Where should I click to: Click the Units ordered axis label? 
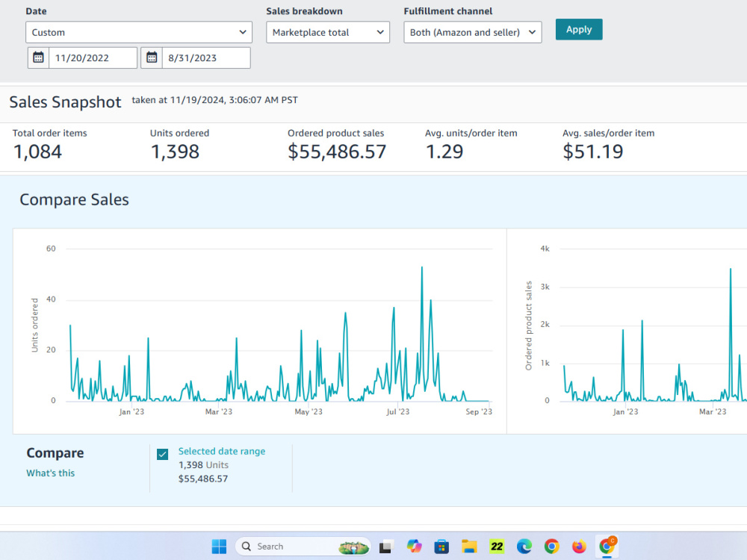[x=34, y=326]
